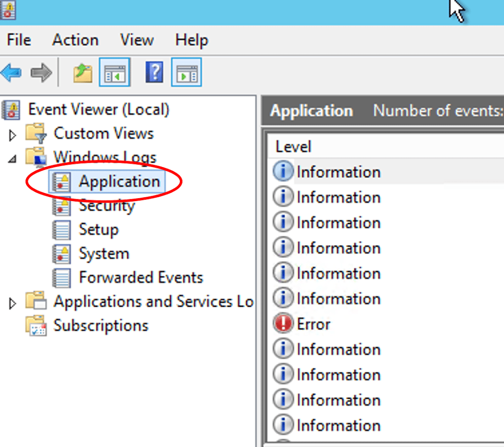Screen dimensions: 504x447
Task: Select the Subscriptions tree item
Action: (100, 325)
